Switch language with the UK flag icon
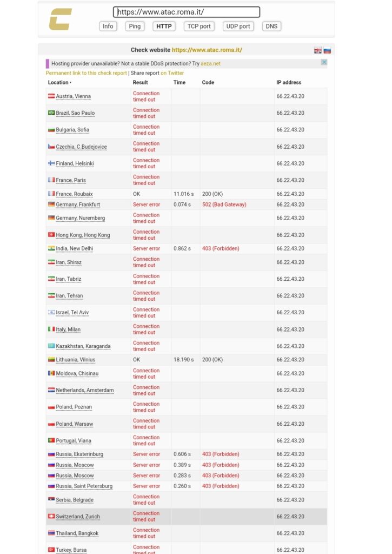Viewport: 392px width, 554px height. tap(318, 50)
